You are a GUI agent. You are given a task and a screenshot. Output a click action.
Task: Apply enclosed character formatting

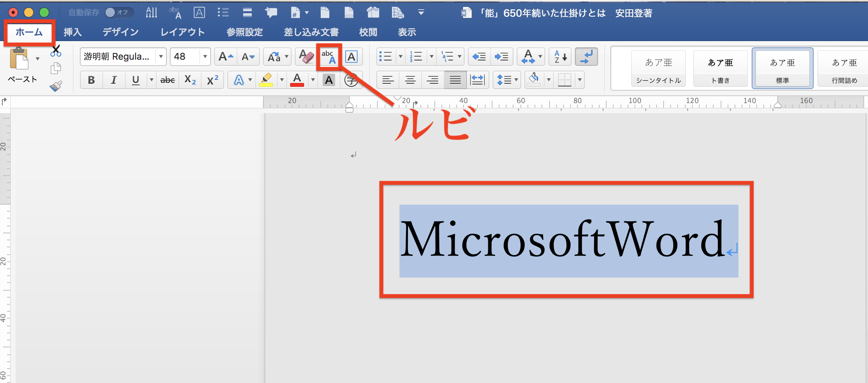[x=351, y=80]
